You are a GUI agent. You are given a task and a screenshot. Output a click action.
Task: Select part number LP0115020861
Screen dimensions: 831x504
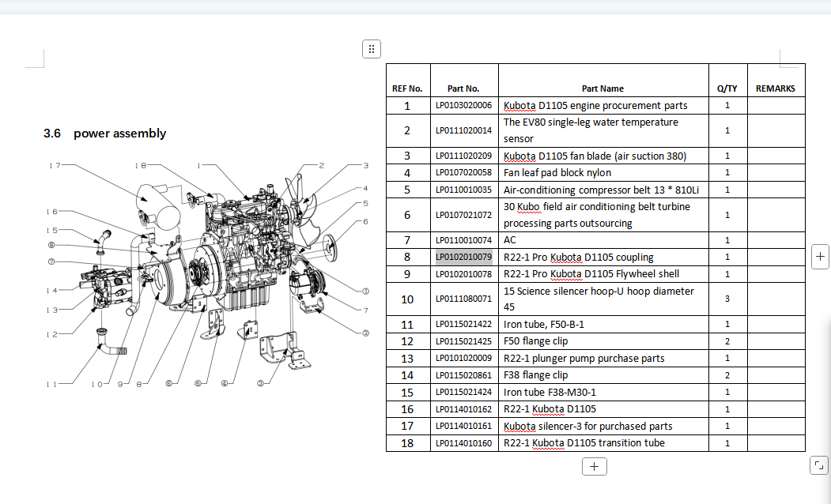(x=463, y=374)
